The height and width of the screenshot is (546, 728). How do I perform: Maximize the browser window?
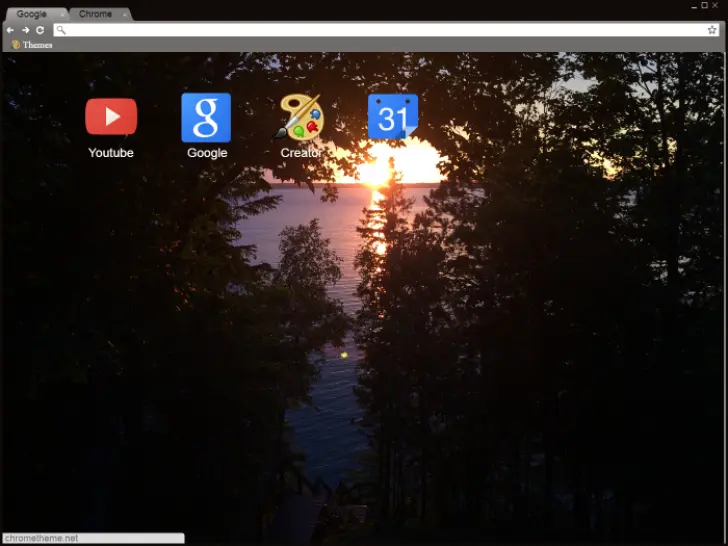704,6
